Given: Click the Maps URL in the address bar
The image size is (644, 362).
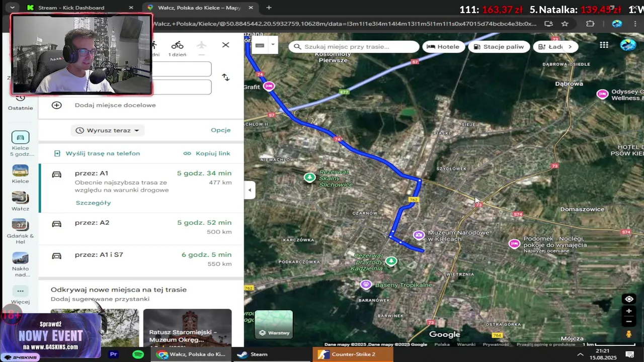Looking at the screenshot, I should [345, 24].
